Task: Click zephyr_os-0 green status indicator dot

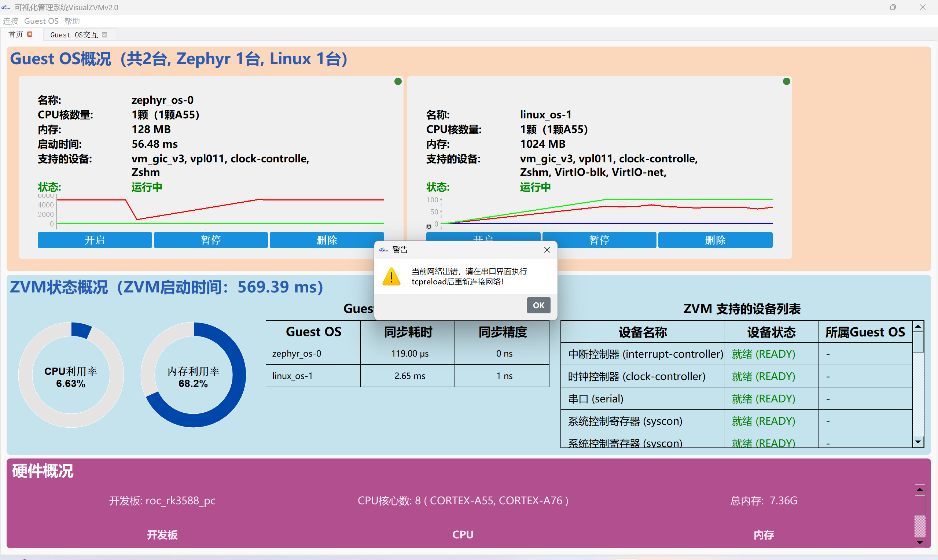Action: tap(398, 81)
